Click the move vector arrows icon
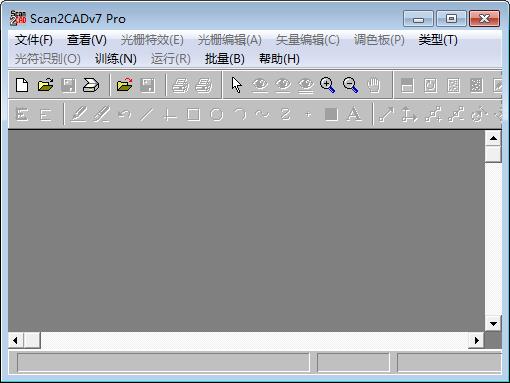Image resolution: width=510 pixels, height=383 pixels. (409, 115)
